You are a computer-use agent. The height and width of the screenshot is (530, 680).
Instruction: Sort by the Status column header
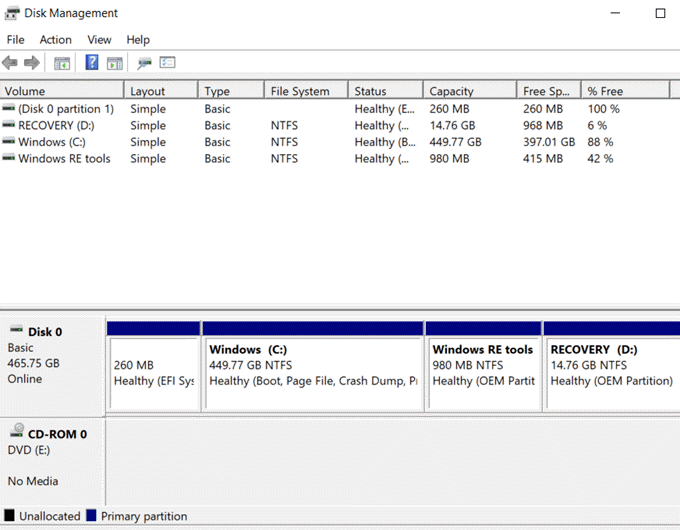386,91
